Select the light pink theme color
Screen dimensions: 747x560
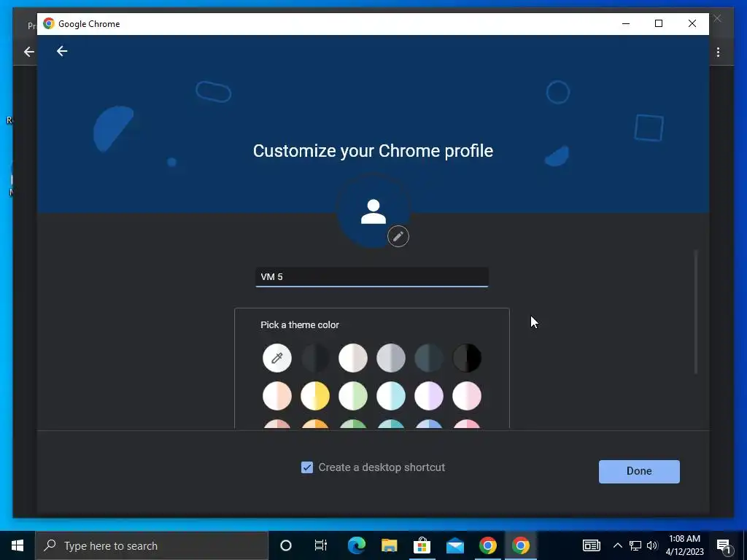(467, 396)
